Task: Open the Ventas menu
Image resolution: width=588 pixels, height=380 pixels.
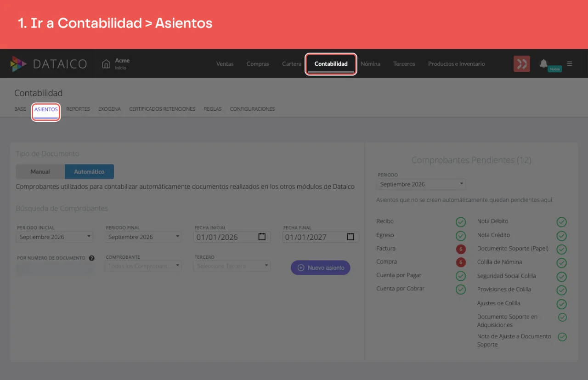Action: point(225,64)
